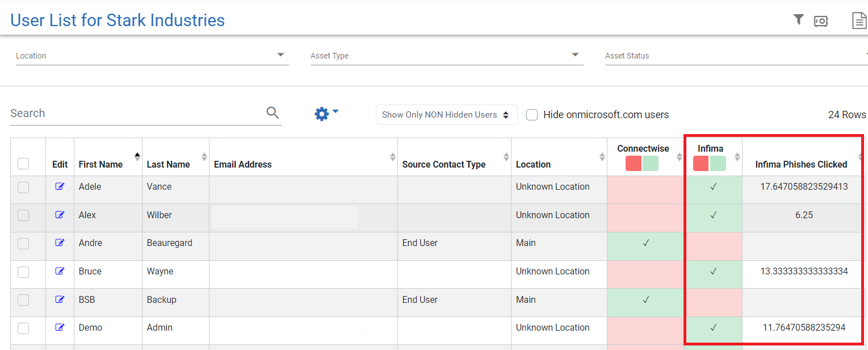Image resolution: width=868 pixels, height=350 pixels.
Task: Click Connectwise checkmark in Andre's row
Action: click(x=645, y=243)
